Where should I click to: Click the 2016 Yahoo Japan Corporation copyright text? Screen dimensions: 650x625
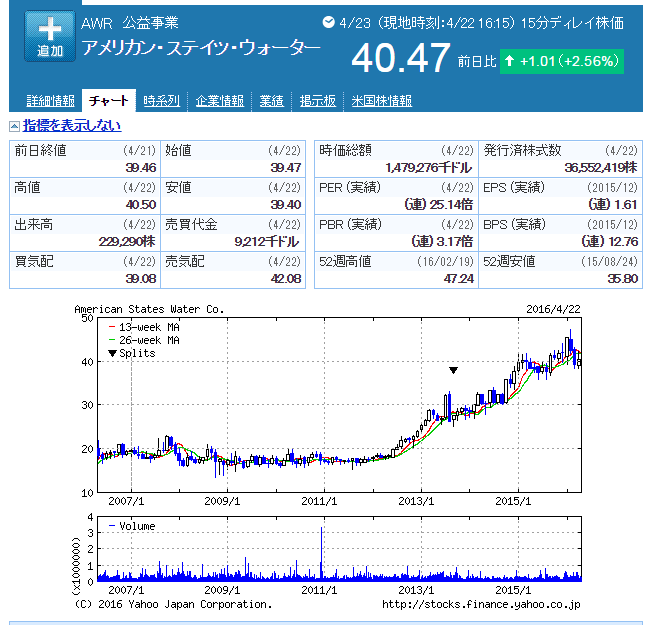coord(173,605)
